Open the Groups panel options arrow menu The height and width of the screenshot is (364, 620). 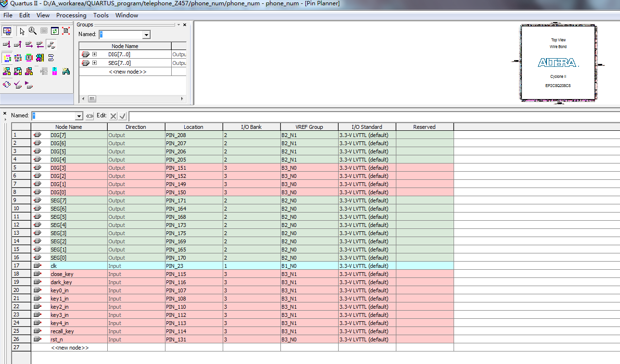click(x=179, y=25)
